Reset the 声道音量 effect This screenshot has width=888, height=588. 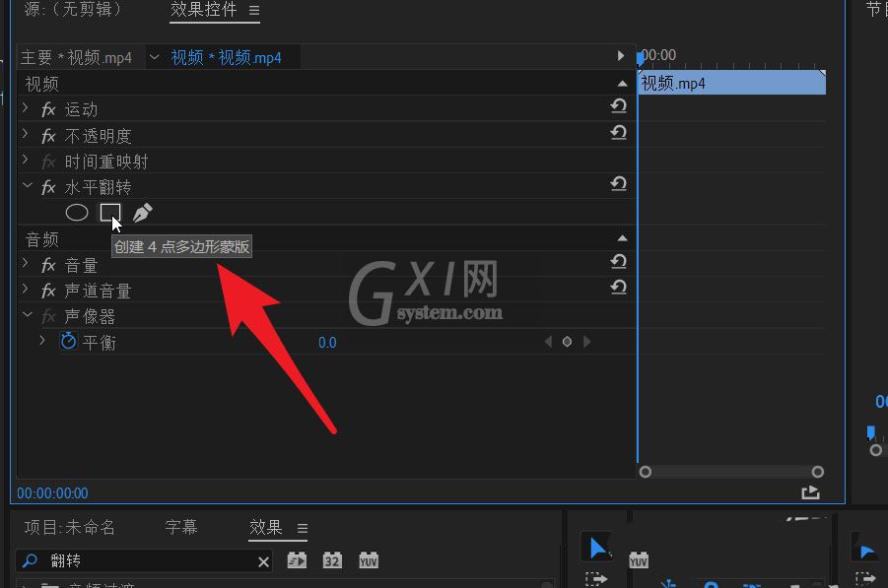coord(618,287)
